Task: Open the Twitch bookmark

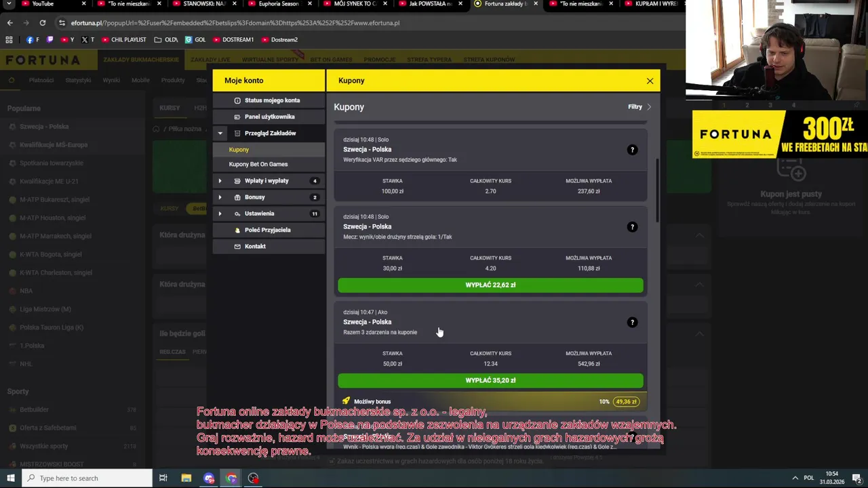Action: [x=50, y=39]
